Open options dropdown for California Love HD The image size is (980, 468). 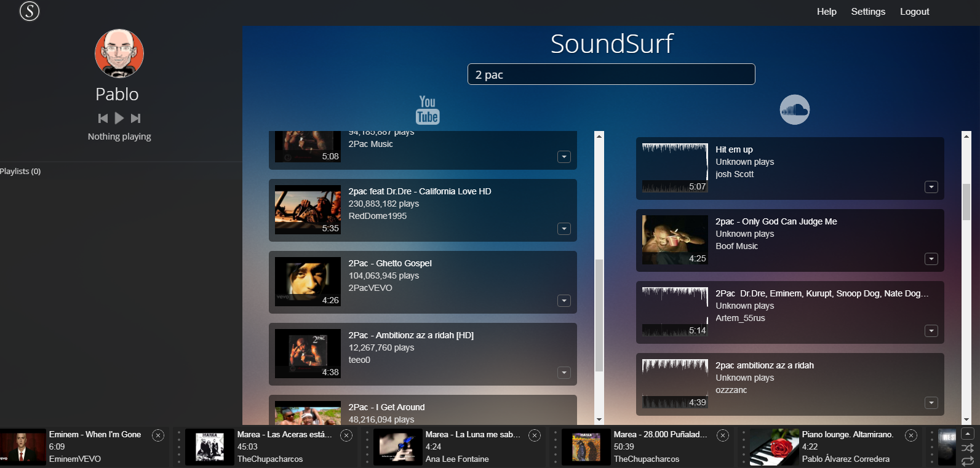564,229
